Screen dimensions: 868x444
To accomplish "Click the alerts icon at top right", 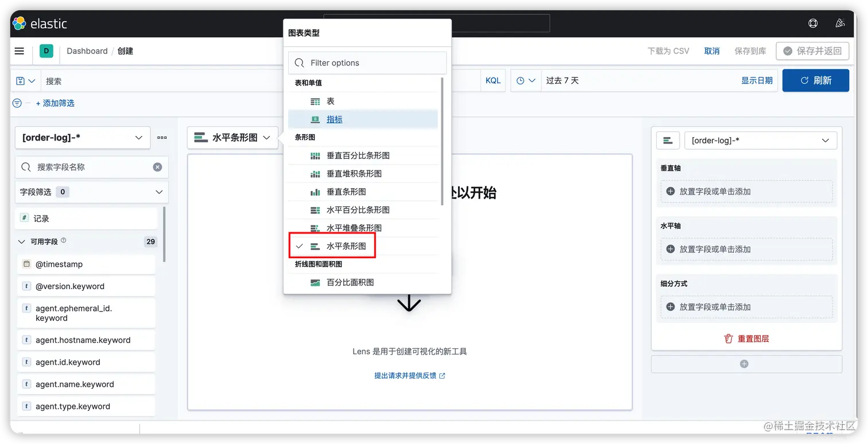I will coord(840,23).
